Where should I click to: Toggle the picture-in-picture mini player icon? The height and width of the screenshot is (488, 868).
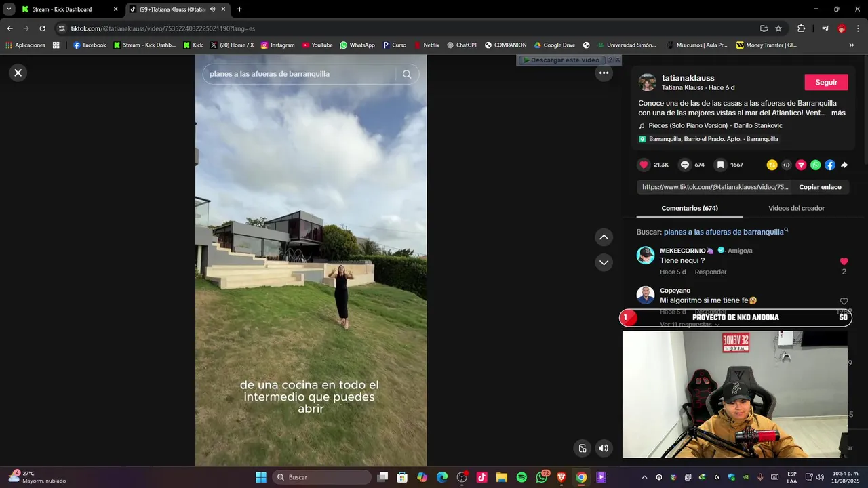583,448
